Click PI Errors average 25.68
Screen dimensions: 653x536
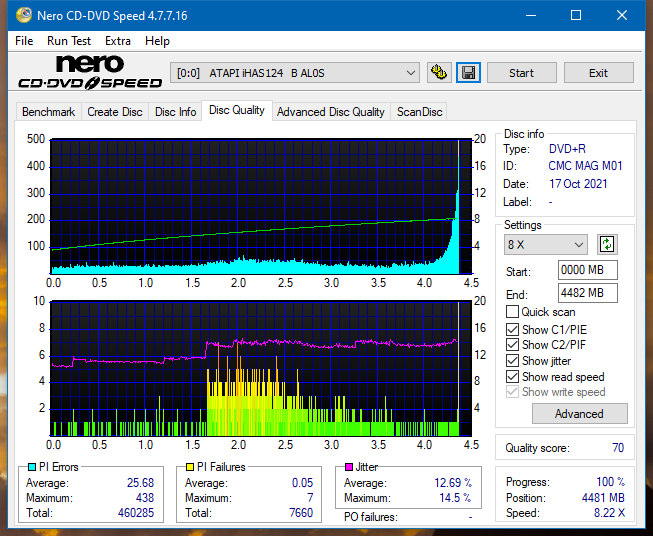point(140,483)
